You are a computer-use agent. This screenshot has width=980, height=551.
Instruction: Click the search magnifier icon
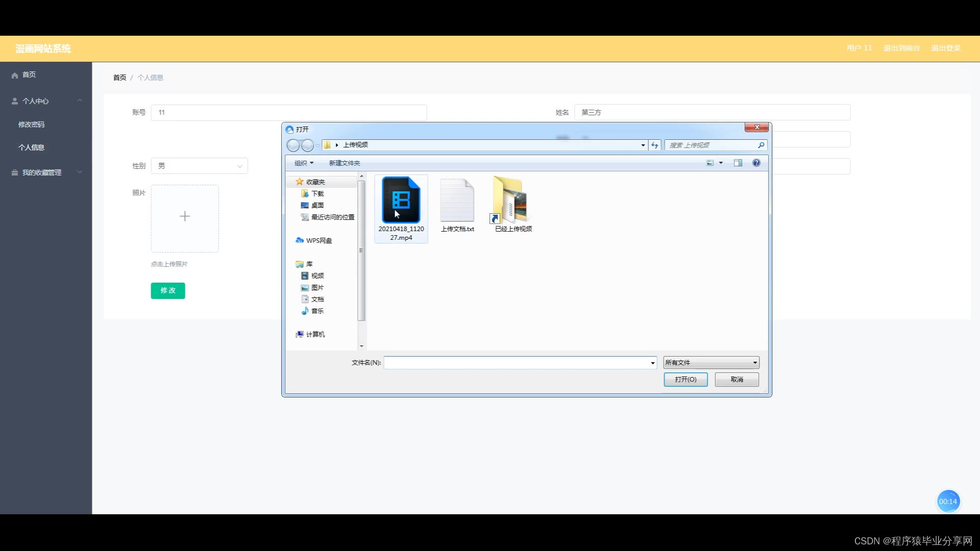point(761,145)
